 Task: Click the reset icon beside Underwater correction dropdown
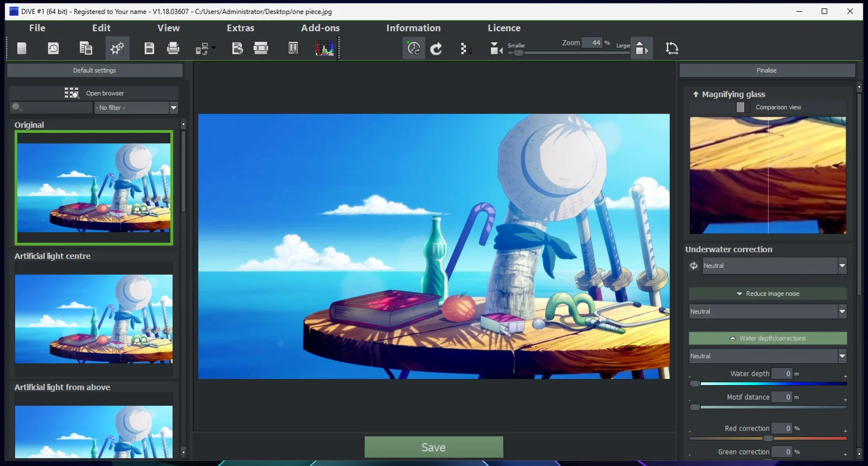click(694, 266)
